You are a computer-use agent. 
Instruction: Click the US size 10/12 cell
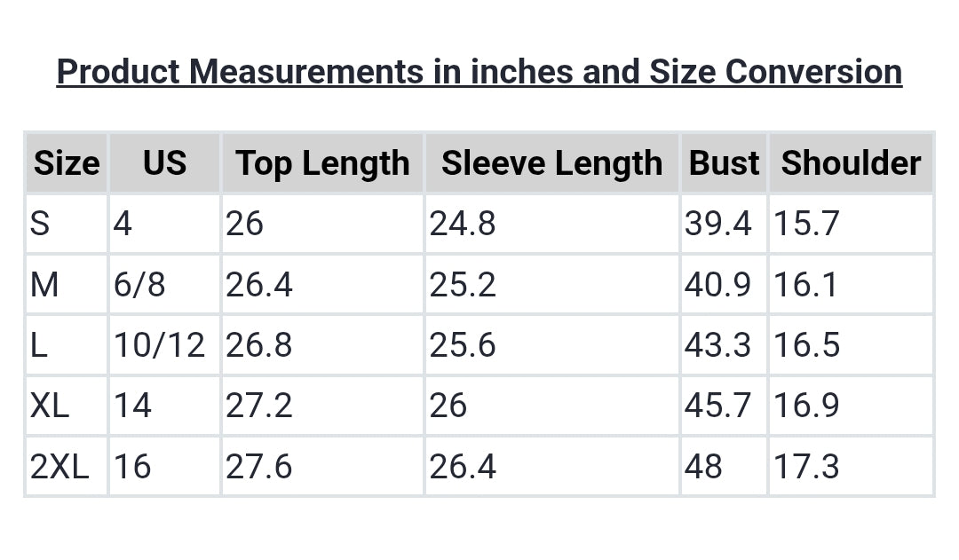159,345
